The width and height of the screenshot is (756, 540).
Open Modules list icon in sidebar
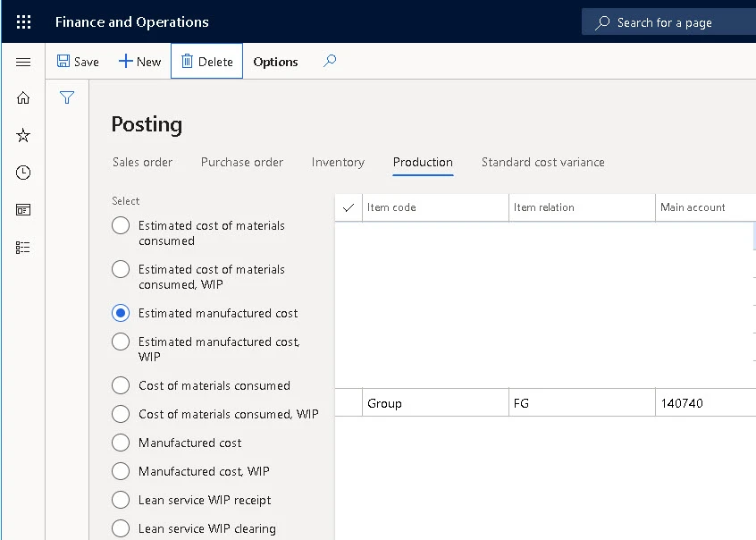(23, 248)
